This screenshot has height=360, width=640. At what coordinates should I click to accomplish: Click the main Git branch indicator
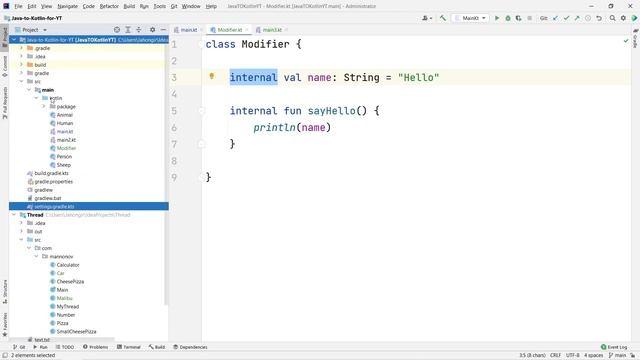[617, 355]
